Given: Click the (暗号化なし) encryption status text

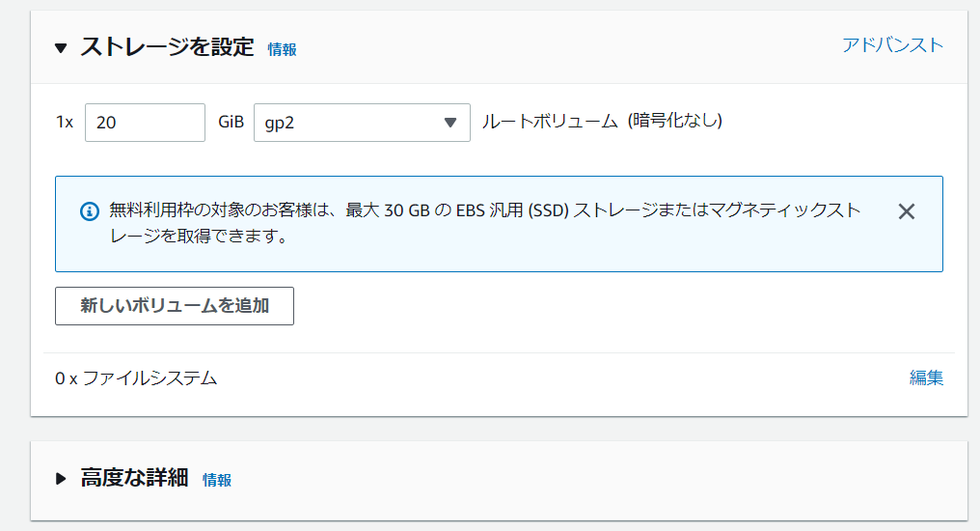Looking at the screenshot, I should (674, 122).
